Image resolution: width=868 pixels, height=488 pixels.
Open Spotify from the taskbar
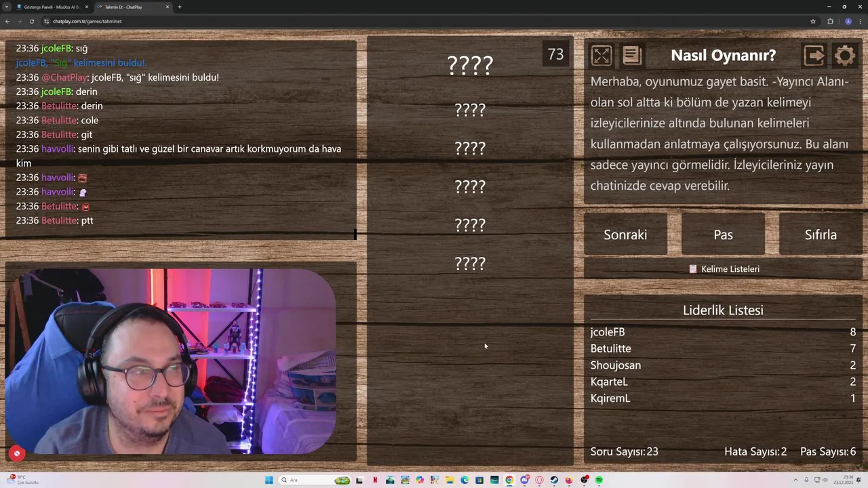(599, 480)
